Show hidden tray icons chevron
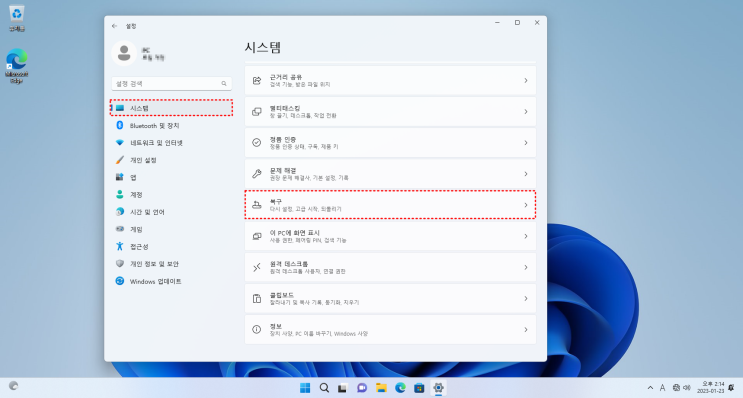743x398 pixels. 650,388
